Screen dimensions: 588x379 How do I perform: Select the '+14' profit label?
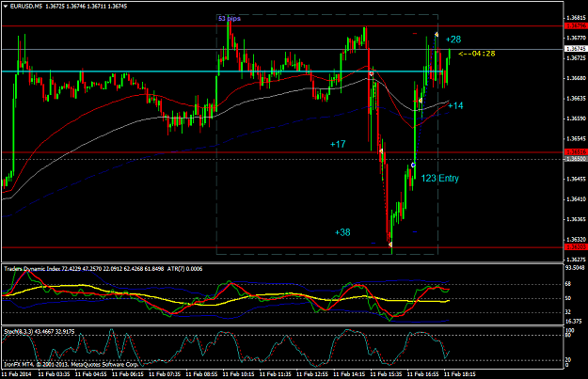[455, 105]
